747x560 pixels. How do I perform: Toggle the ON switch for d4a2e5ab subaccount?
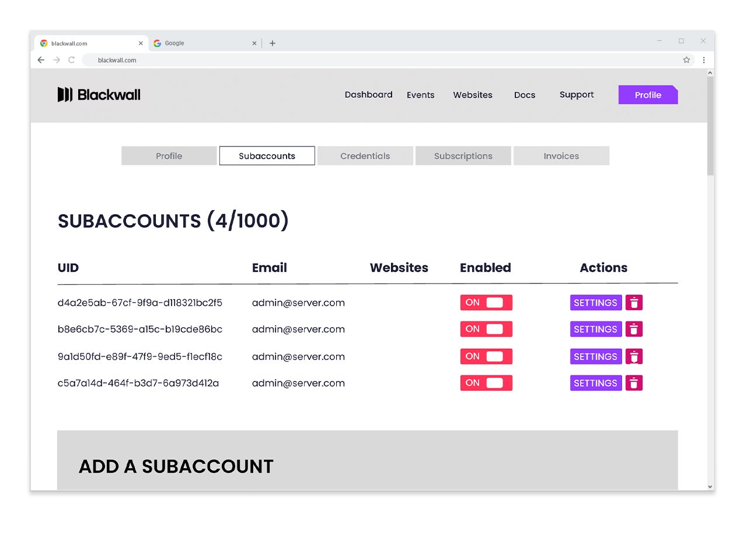(486, 303)
